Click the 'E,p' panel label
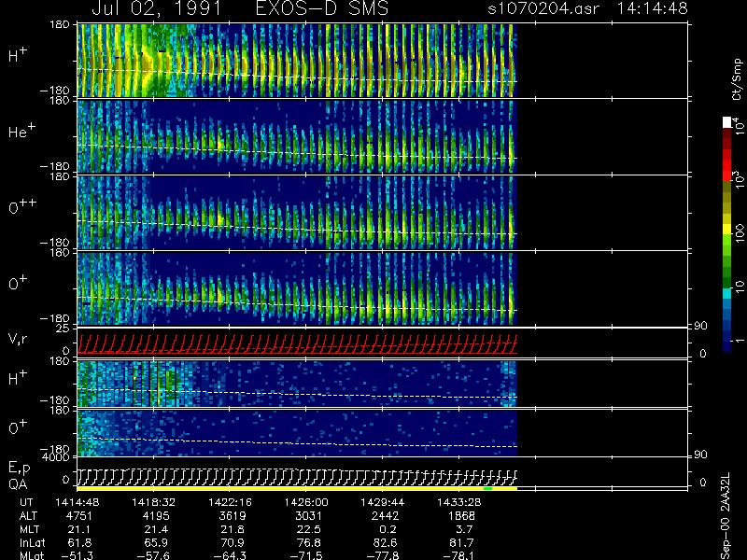The height and width of the screenshot is (560, 747). click(x=19, y=469)
